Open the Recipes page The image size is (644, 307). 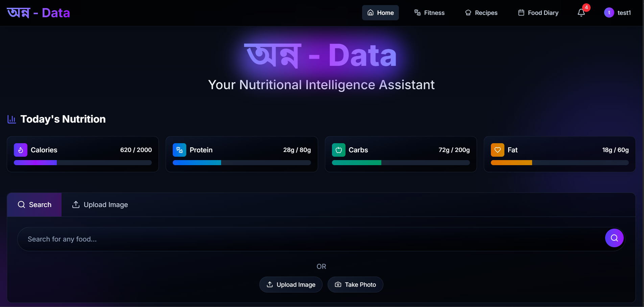pyautogui.click(x=481, y=13)
